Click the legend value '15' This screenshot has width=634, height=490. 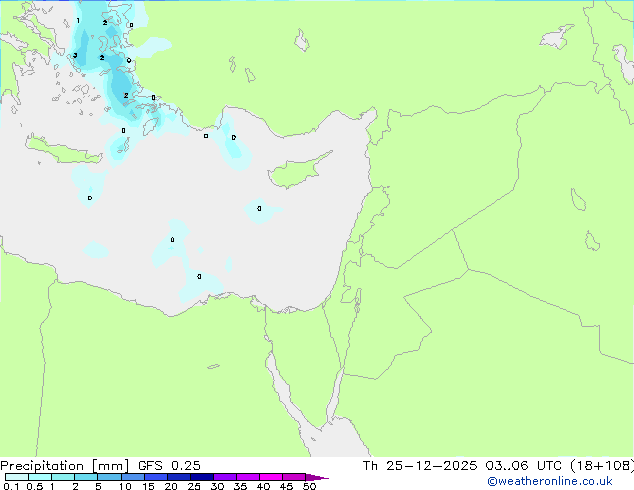[x=148, y=486]
